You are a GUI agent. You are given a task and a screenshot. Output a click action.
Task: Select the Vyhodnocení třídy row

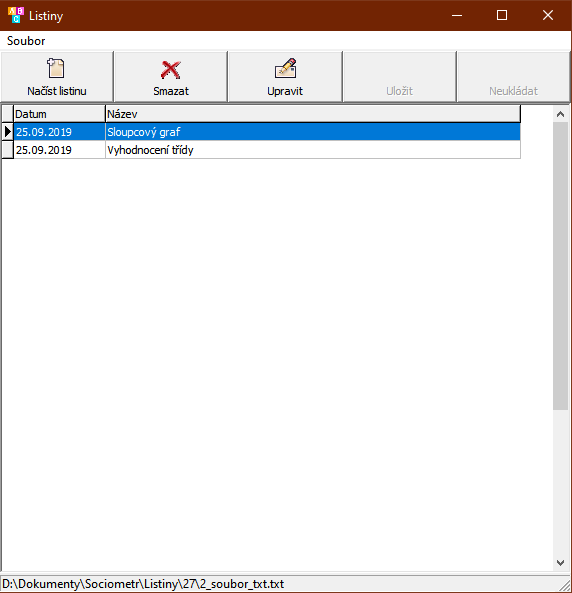(x=261, y=150)
